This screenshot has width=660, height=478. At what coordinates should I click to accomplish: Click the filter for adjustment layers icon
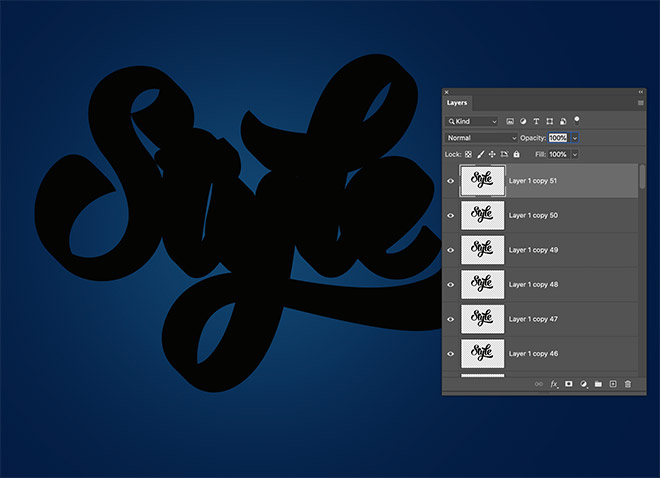pos(523,121)
